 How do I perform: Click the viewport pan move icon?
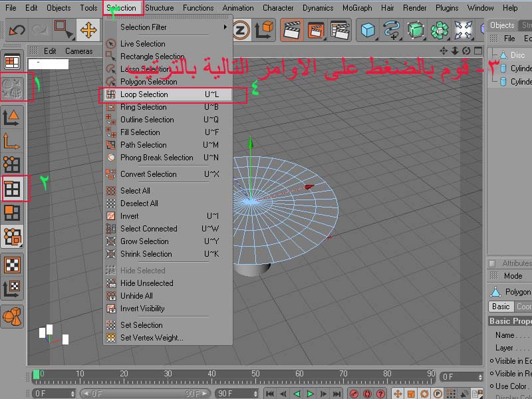tap(444, 51)
